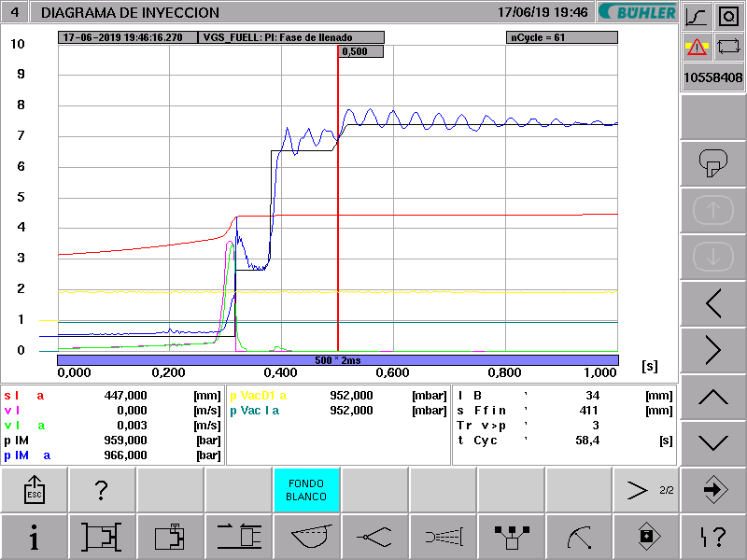The image size is (747, 560).
Task: Open the diamond data storage icon
Action: (x=646, y=538)
